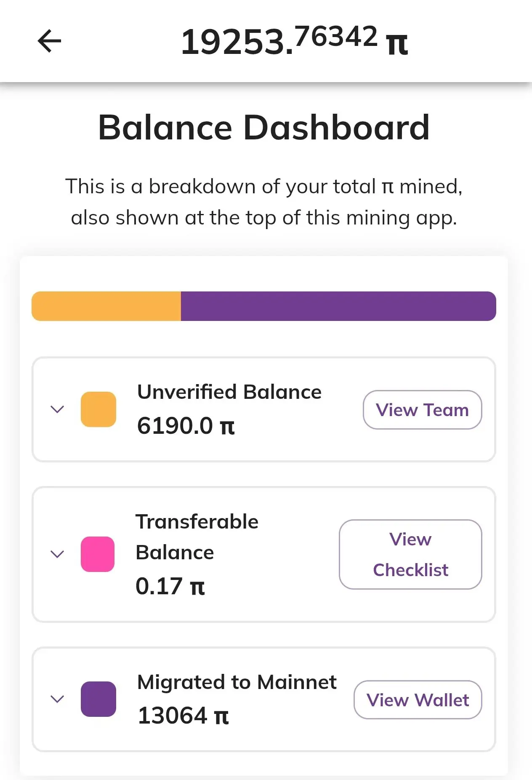Image resolution: width=532 pixels, height=780 pixels.
Task: Select the Transferable Balance label
Action: (x=197, y=537)
